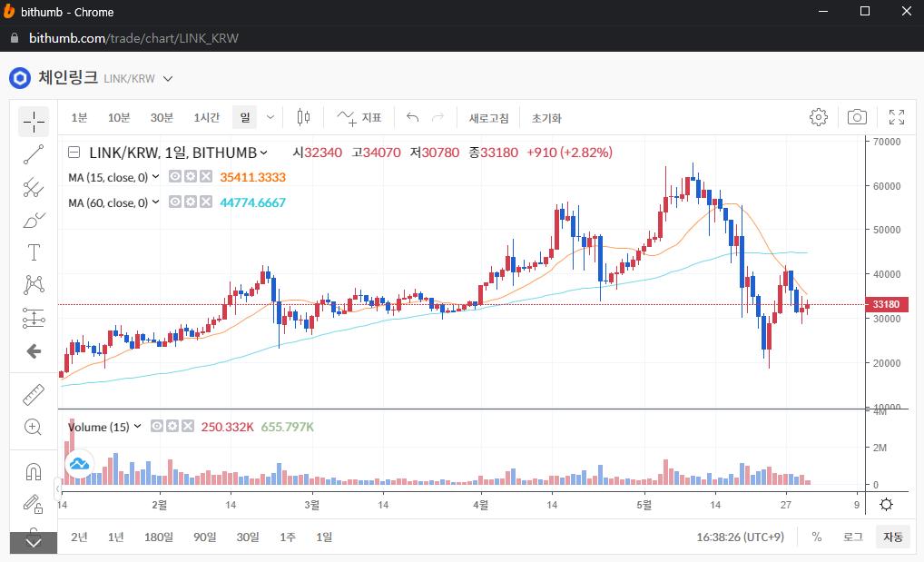Image resolution: width=924 pixels, height=562 pixels.
Task: Remove the MA 60 indicator
Action: tap(206, 202)
